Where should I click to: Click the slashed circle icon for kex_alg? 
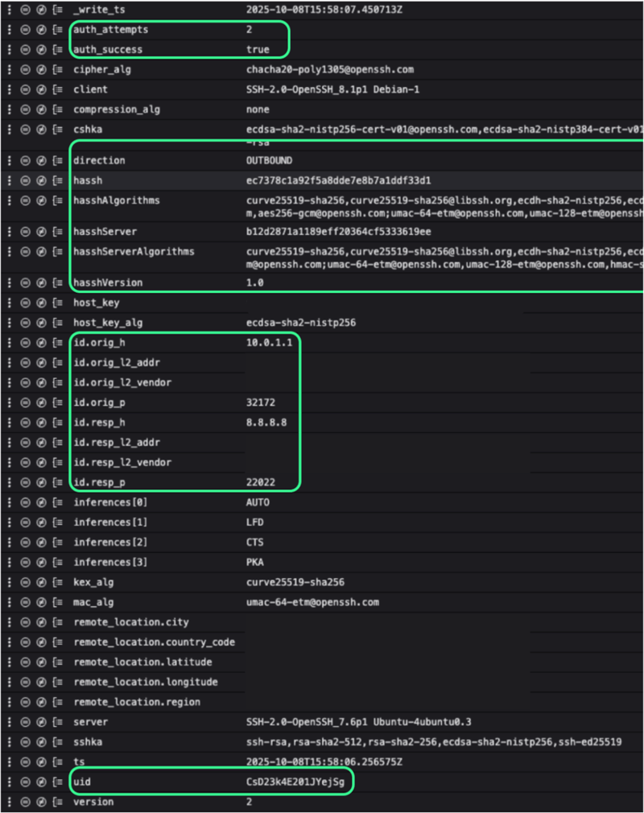tap(40, 582)
